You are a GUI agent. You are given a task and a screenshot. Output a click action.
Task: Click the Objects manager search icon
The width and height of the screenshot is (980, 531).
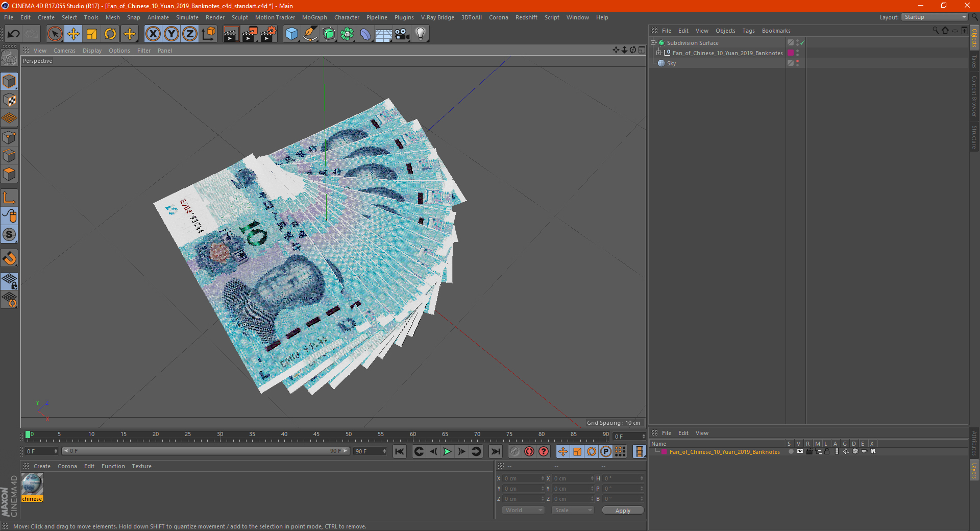tap(935, 31)
